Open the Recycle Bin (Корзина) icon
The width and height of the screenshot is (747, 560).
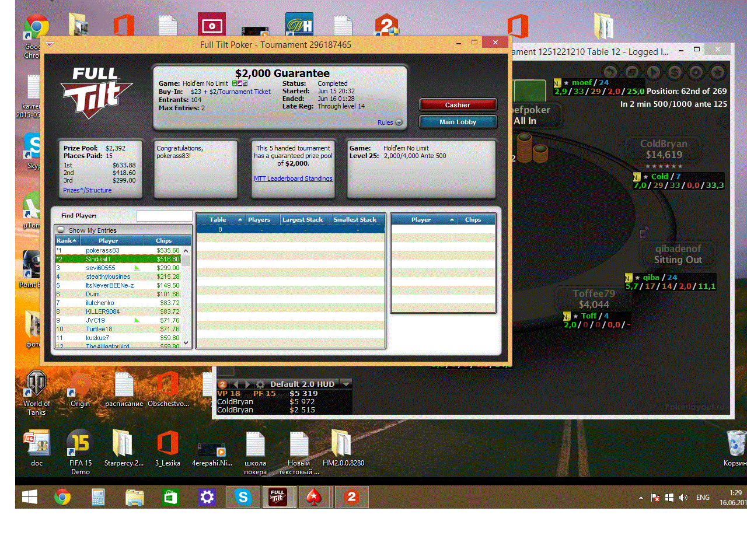click(735, 448)
